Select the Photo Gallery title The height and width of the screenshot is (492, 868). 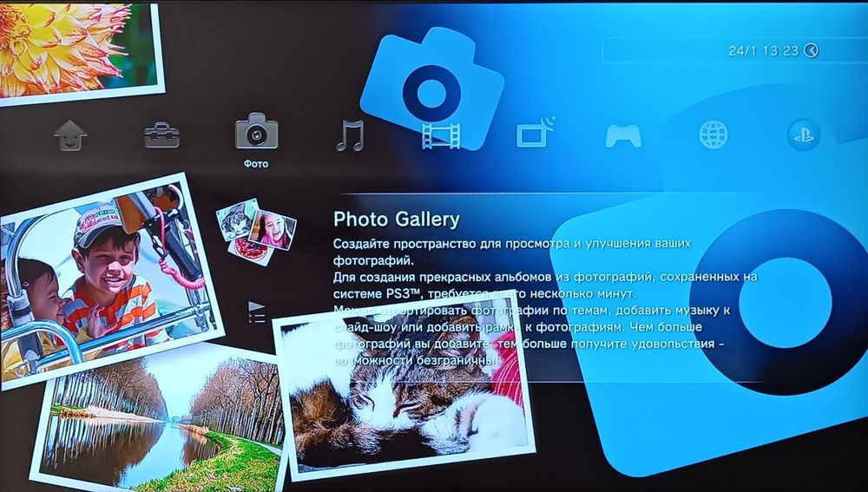tap(397, 220)
